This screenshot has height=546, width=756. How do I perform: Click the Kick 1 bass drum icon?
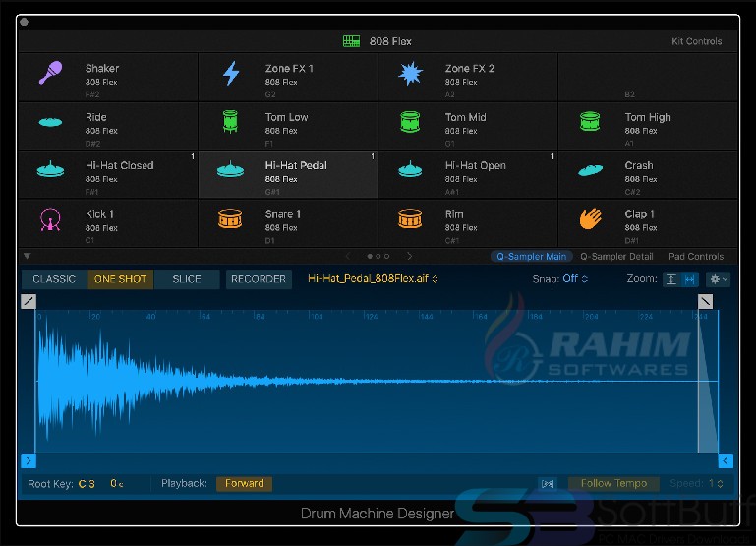coord(50,219)
